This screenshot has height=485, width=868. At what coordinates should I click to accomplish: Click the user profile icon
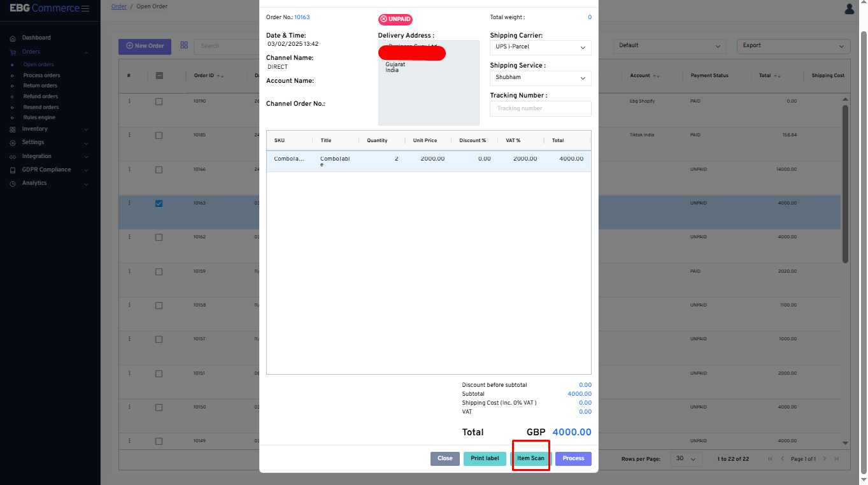[849, 8]
